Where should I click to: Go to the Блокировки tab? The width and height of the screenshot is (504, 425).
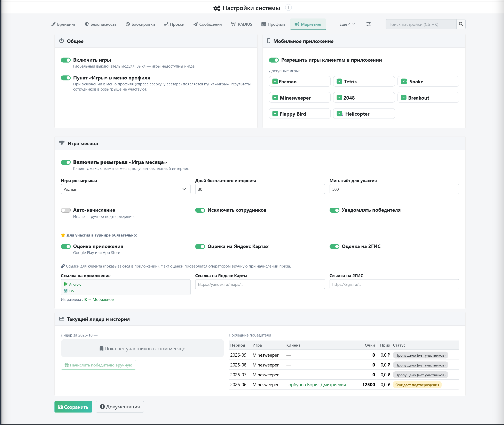click(140, 24)
